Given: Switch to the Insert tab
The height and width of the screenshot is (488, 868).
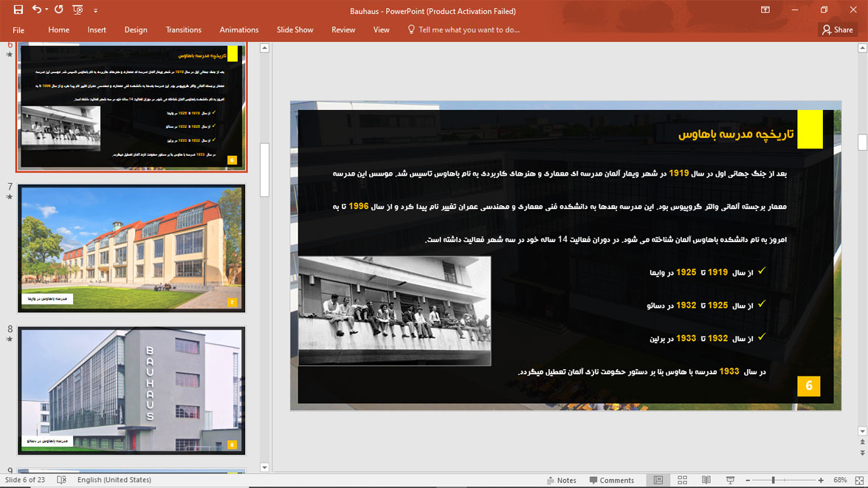Looking at the screenshot, I should pos(97,30).
